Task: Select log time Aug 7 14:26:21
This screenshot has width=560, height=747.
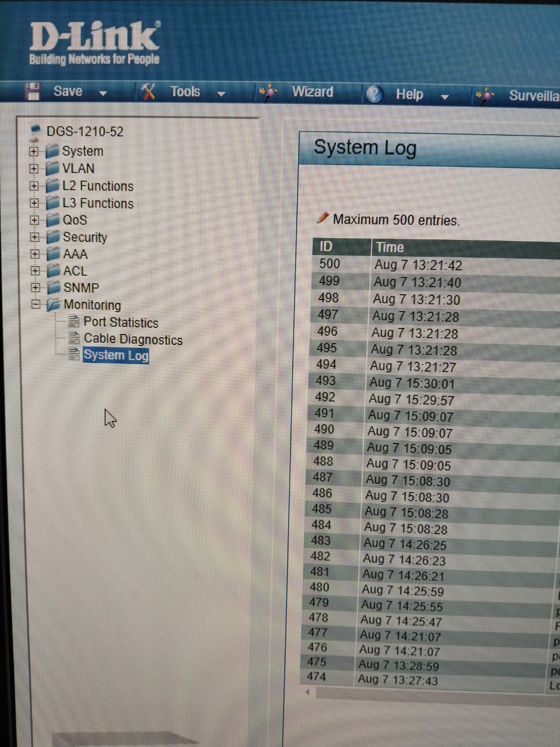Action: [x=403, y=575]
